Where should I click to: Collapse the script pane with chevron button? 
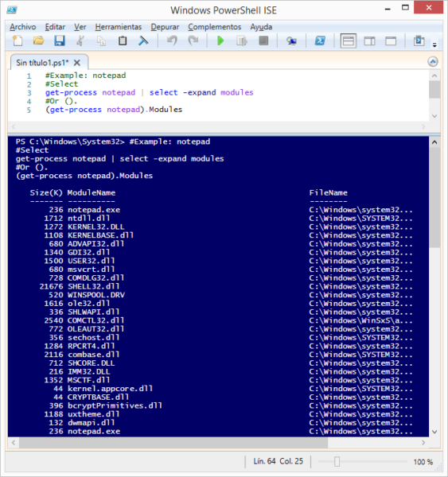pyautogui.click(x=433, y=62)
